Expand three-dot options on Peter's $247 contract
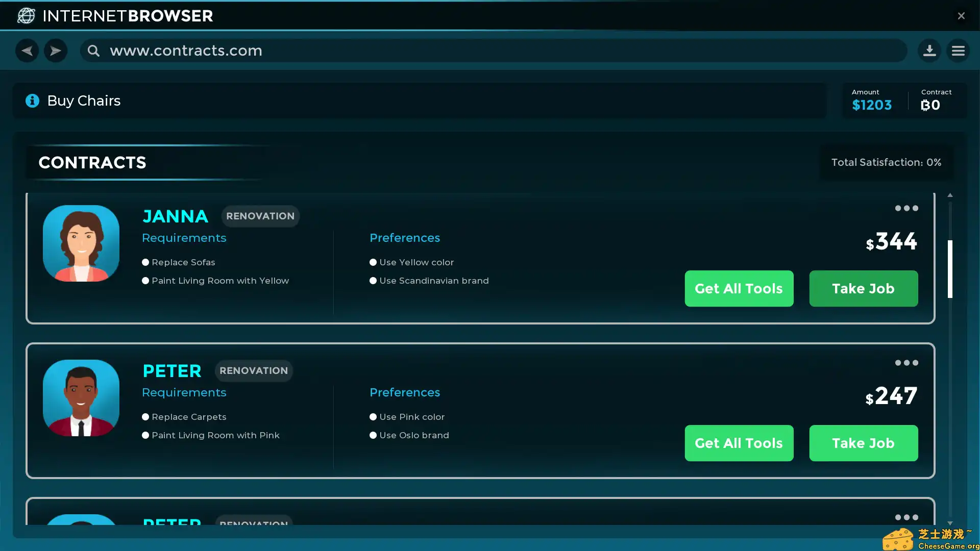980x551 pixels. (906, 363)
